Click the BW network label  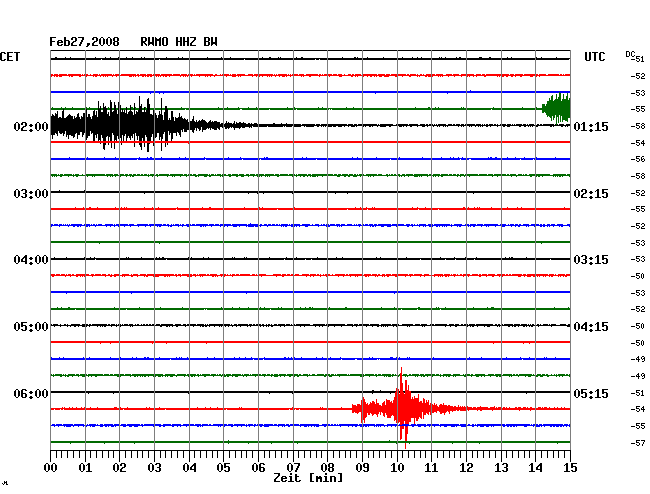pos(210,42)
